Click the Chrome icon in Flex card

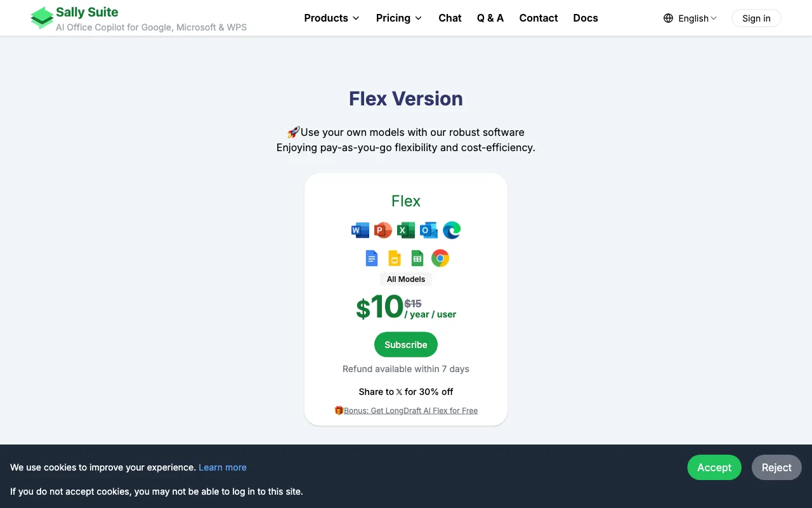click(440, 258)
